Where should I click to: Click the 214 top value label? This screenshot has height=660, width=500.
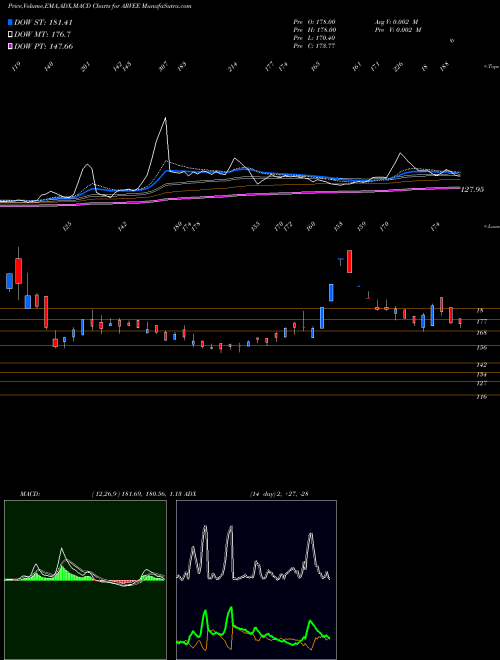pos(233,66)
